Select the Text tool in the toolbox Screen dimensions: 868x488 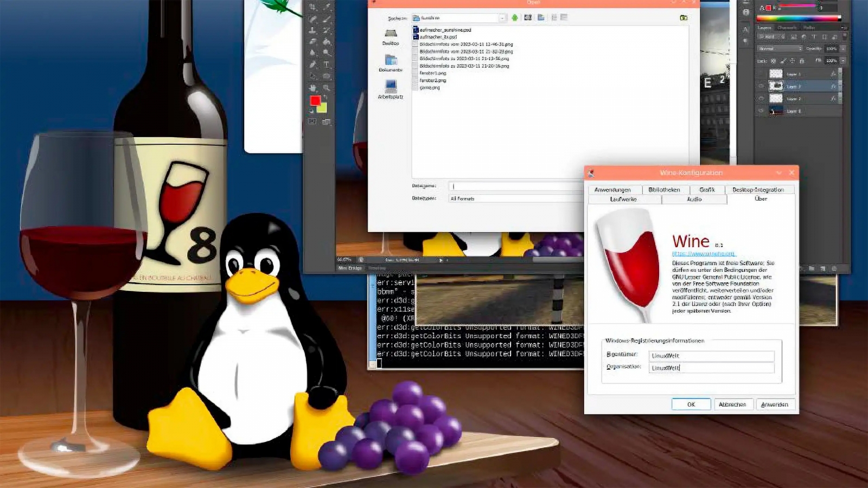[327, 64]
